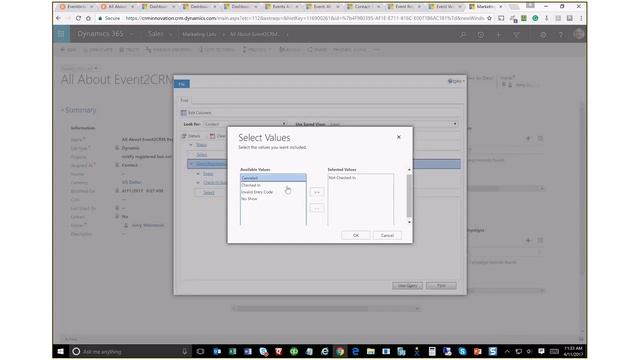
Task: Open the Dynamics 365 app launcher icon
Action: (x=61, y=34)
